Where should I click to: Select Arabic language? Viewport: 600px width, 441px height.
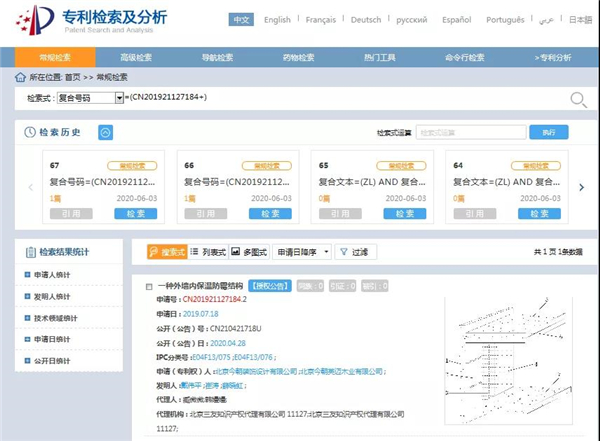(546, 20)
